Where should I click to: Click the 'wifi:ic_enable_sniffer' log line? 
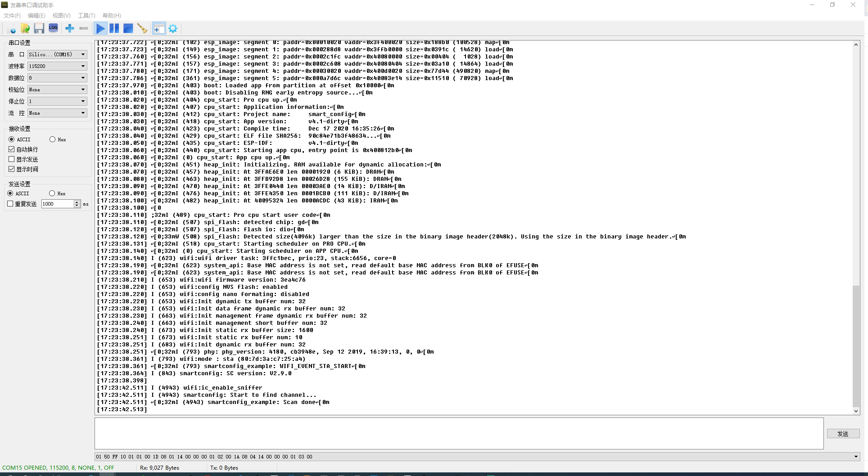click(180, 388)
